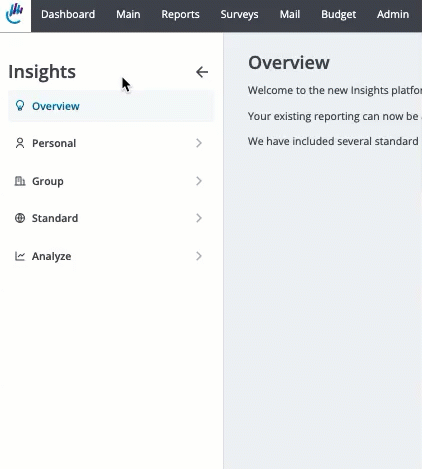Expand the Personal section chevron
The height and width of the screenshot is (469, 422).
click(x=199, y=143)
